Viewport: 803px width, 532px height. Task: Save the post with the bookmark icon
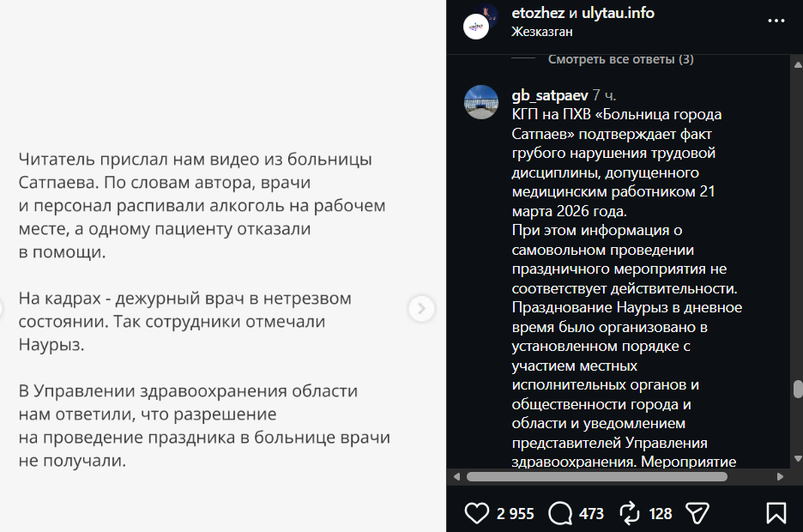(776, 513)
